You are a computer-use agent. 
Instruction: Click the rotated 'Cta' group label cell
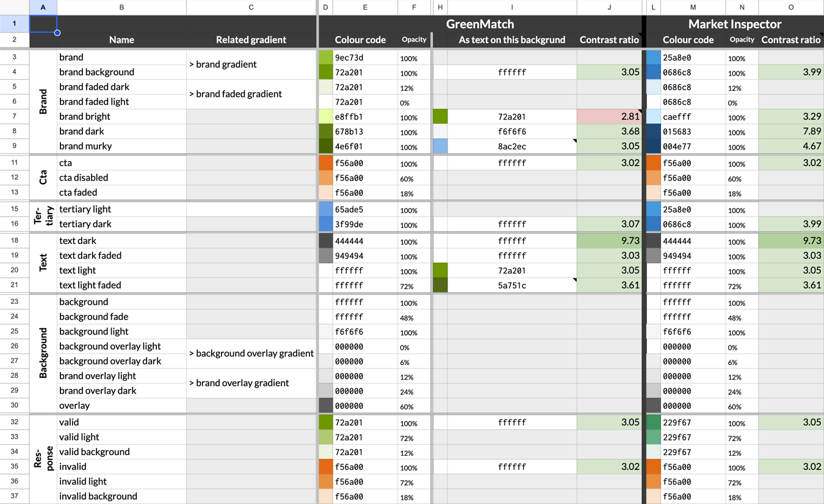click(x=43, y=178)
